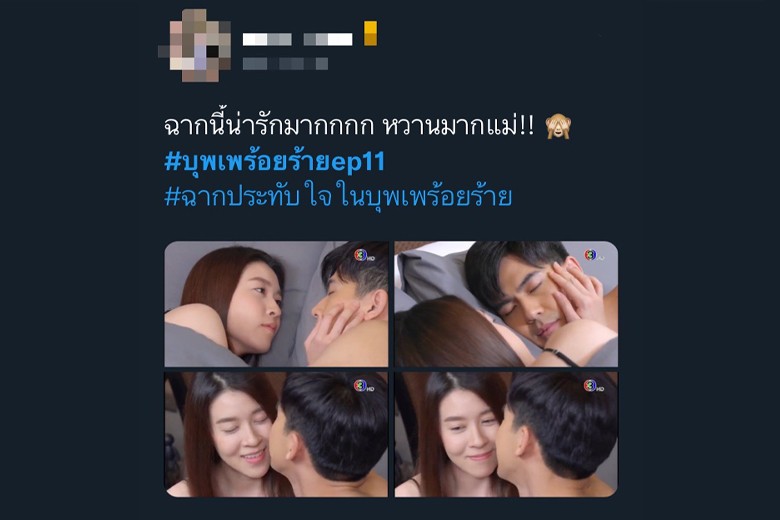The width and height of the screenshot is (780, 520).
Task: Open the blurred display name profile
Action: point(297,39)
